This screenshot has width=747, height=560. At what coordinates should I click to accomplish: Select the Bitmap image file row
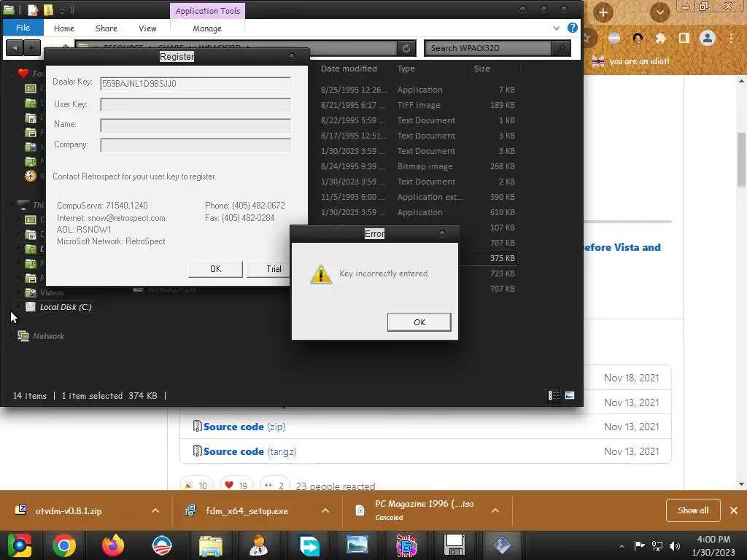pos(418,166)
